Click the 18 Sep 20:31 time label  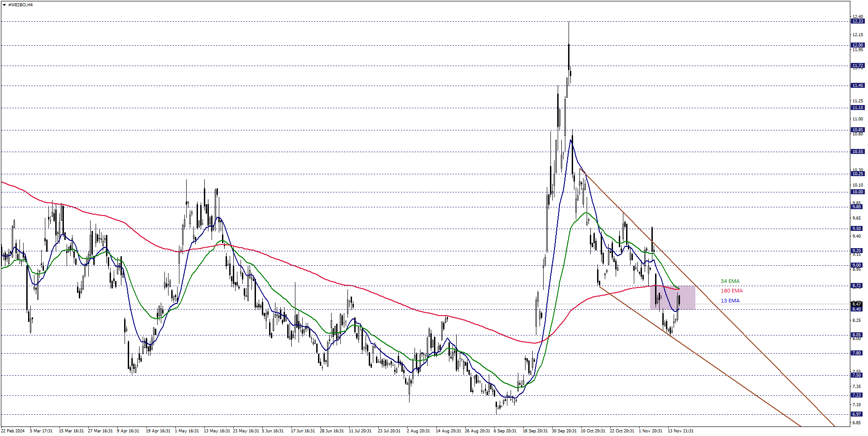pyautogui.click(x=535, y=431)
